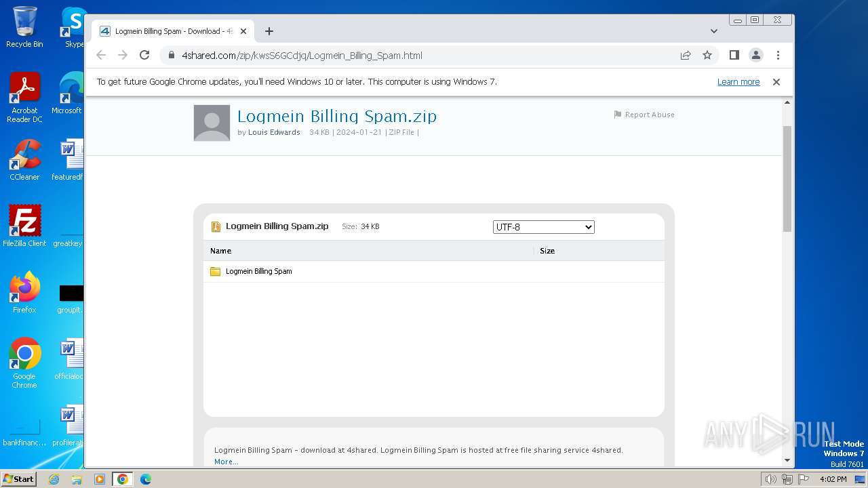Viewport: 868px width, 488px height.
Task: Share this page icon in address bar
Action: click(686, 56)
